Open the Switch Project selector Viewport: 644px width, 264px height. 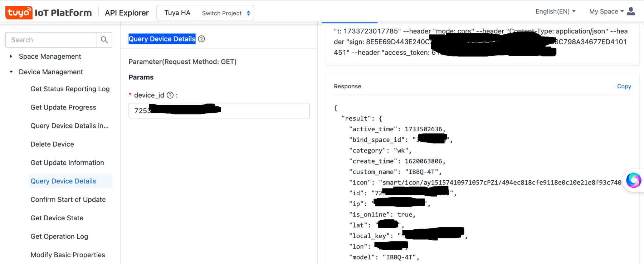pos(226,13)
